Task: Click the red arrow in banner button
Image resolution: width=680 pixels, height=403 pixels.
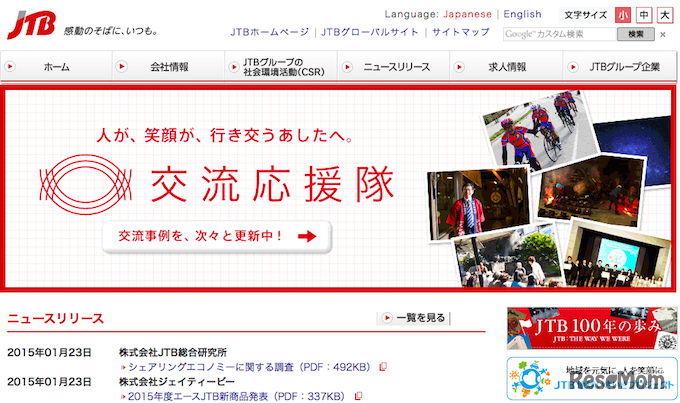Action: click(307, 236)
